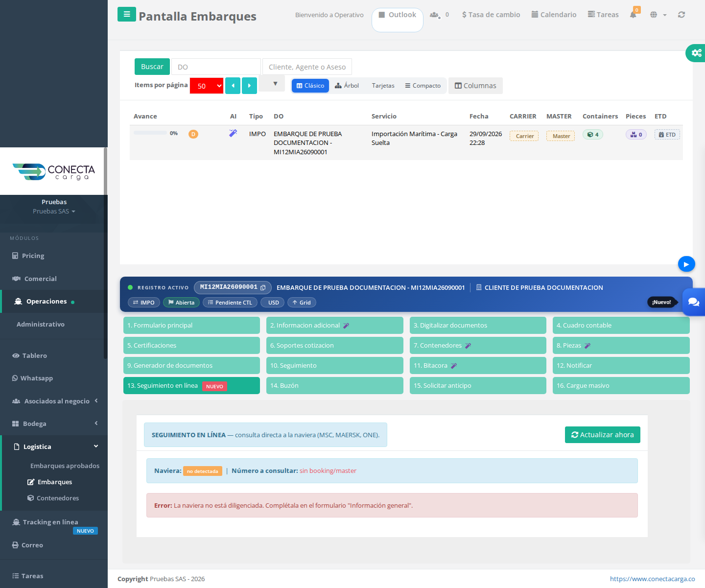Open the Master tag in the row
Image resolution: width=705 pixels, height=588 pixels.
click(561, 136)
